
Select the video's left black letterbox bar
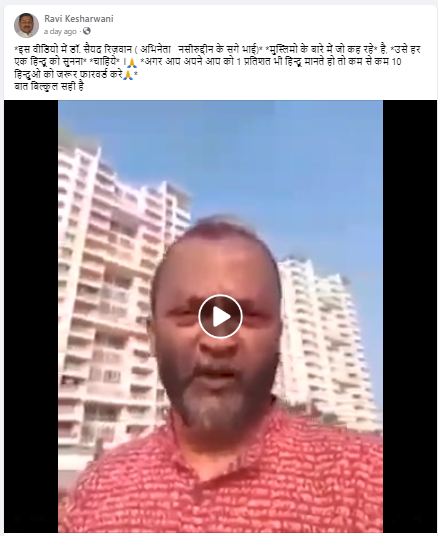point(31,316)
